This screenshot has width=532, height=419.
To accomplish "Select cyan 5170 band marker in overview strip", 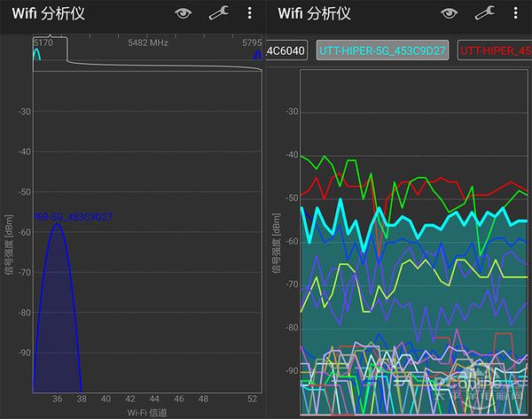I will click(x=36, y=55).
